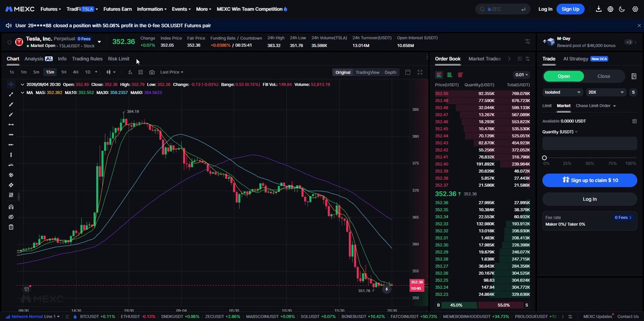Hide all drawings with the crossed-eye icon

[11, 217]
